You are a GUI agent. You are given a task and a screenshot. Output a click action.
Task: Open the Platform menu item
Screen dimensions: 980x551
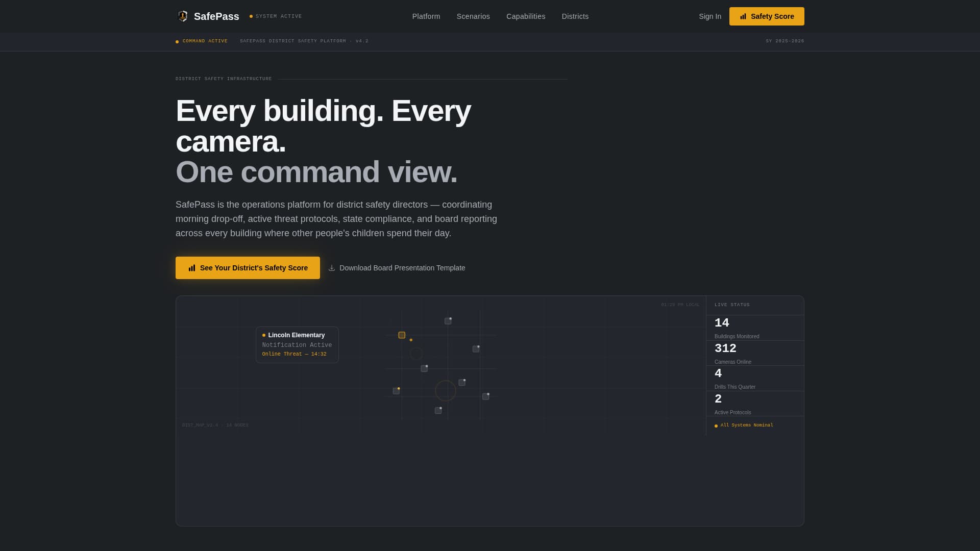pos(426,16)
